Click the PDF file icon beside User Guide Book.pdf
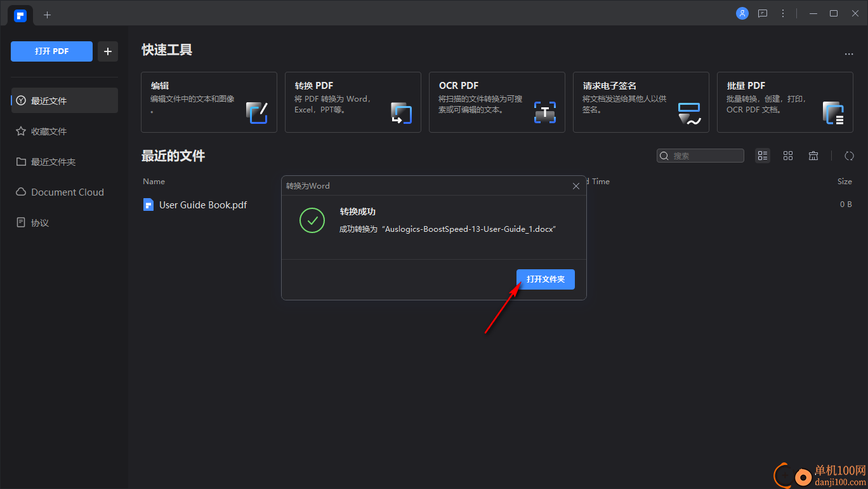The width and height of the screenshot is (868, 489). point(148,204)
